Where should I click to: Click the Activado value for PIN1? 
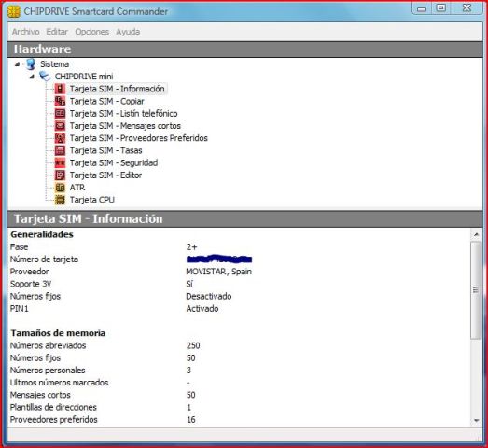pyautogui.click(x=202, y=309)
